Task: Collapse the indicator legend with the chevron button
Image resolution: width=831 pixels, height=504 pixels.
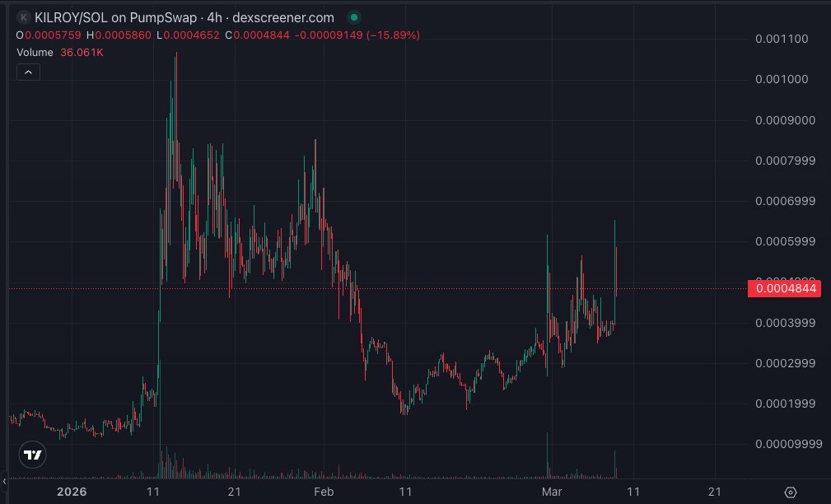Action: (x=29, y=72)
